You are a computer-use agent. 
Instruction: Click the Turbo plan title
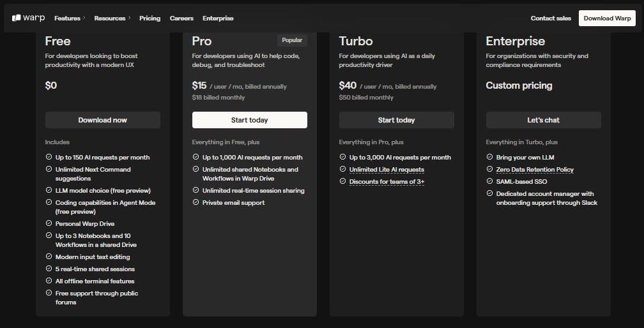click(356, 41)
